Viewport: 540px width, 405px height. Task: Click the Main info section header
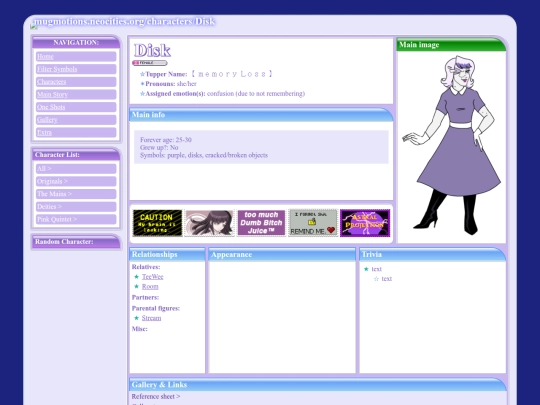click(261, 115)
